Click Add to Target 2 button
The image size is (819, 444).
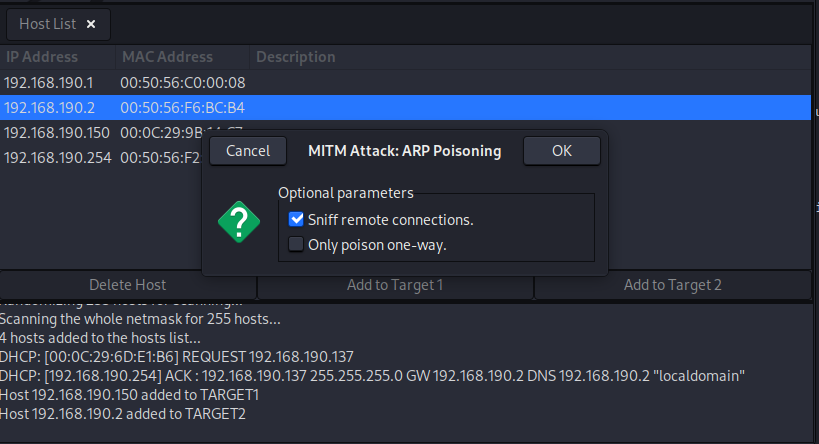(672, 285)
